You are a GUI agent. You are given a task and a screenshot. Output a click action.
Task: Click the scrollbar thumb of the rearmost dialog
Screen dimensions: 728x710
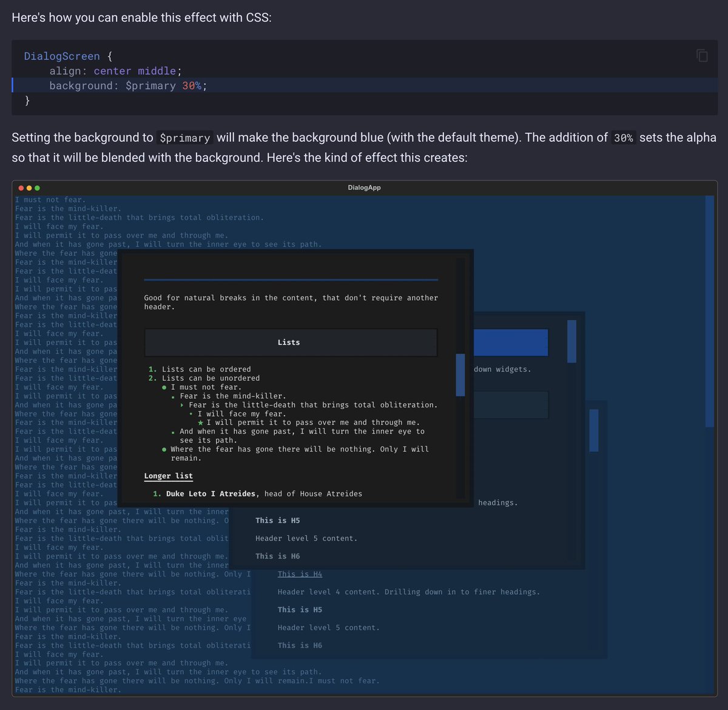[x=594, y=430]
